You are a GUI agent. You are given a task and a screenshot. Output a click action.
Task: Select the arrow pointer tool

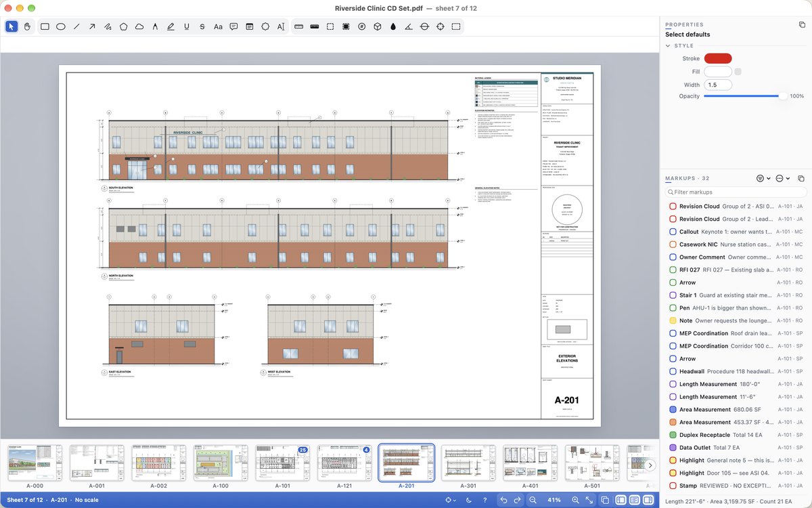(x=12, y=26)
